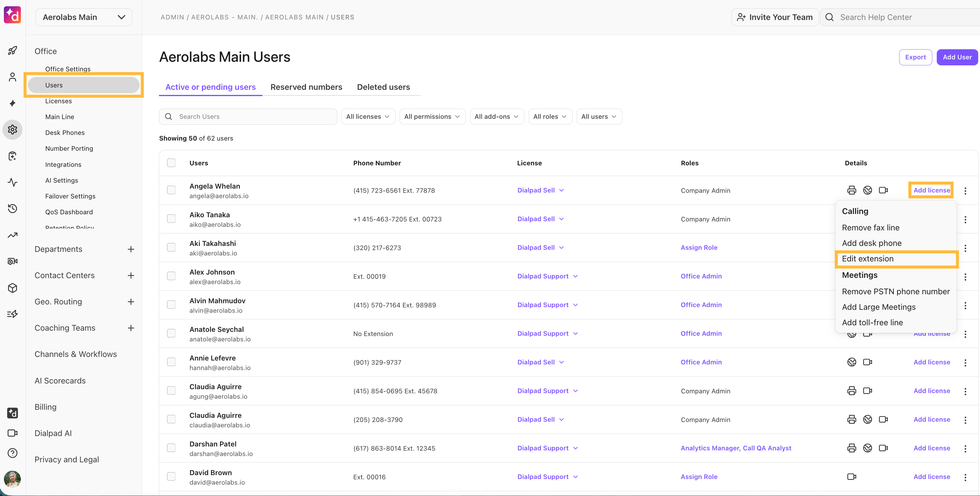Click the Export button

[x=915, y=57]
